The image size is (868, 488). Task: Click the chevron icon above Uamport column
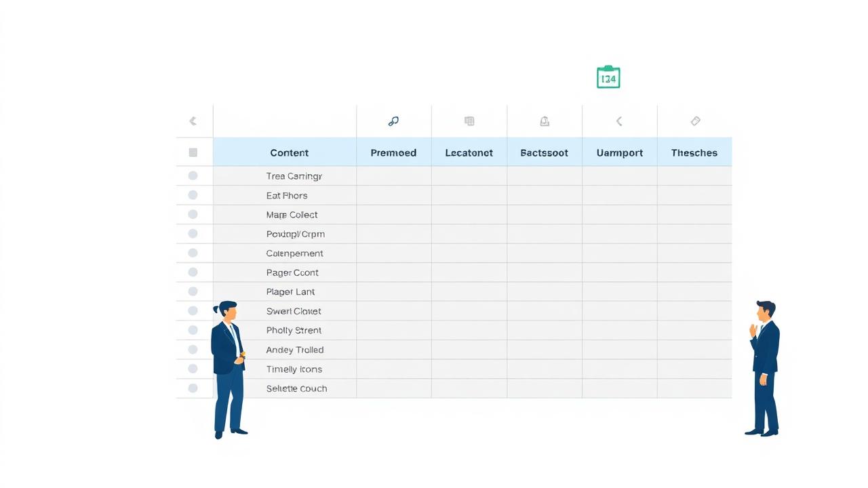(618, 121)
